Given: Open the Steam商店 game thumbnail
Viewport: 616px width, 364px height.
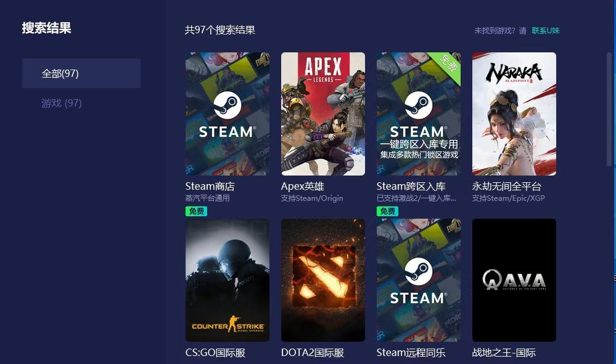Looking at the screenshot, I should (x=227, y=113).
